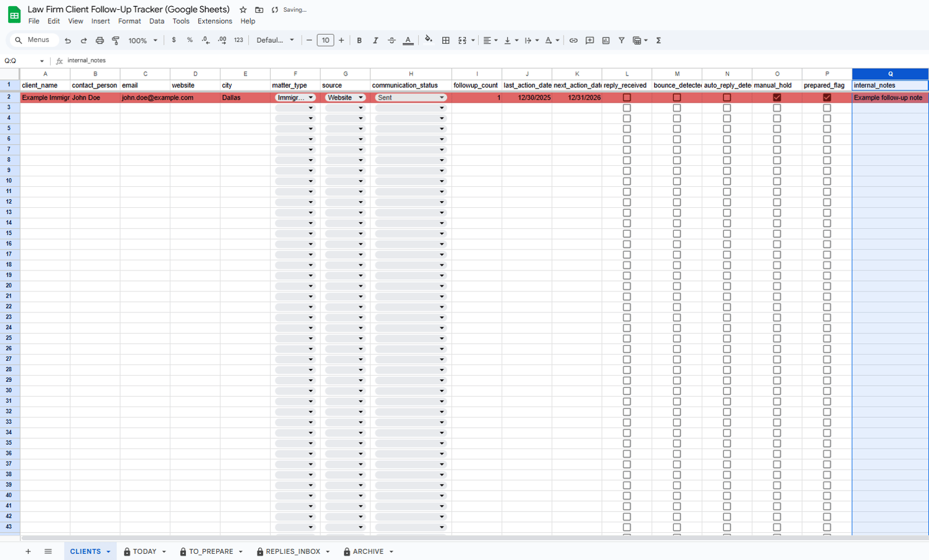The height and width of the screenshot is (560, 929).
Task: Format as currency with dollar icon
Action: tap(173, 40)
